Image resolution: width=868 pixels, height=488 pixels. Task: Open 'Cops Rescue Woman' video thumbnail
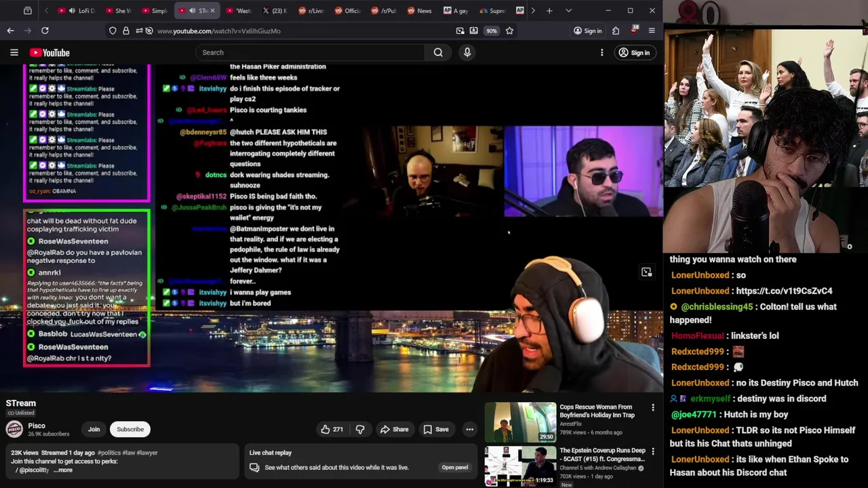tap(520, 422)
